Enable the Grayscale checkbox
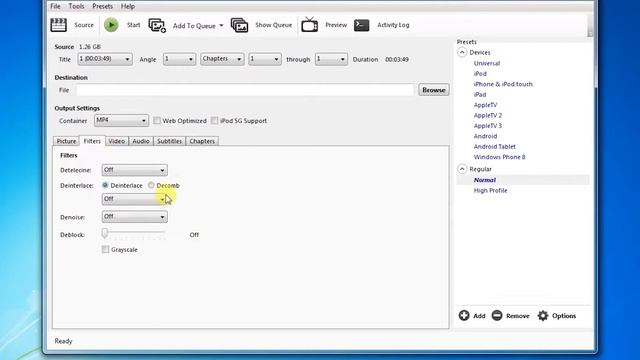Image resolution: width=640 pixels, height=360 pixels. [x=105, y=249]
